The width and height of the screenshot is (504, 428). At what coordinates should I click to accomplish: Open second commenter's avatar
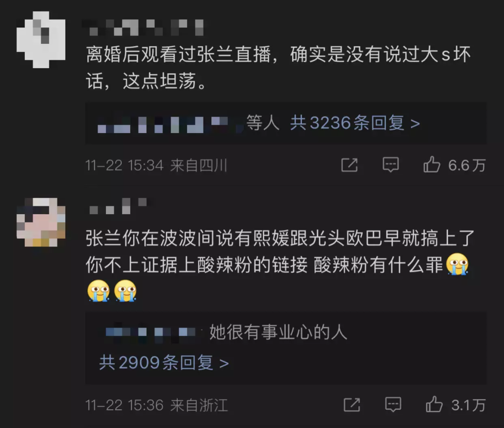click(41, 223)
